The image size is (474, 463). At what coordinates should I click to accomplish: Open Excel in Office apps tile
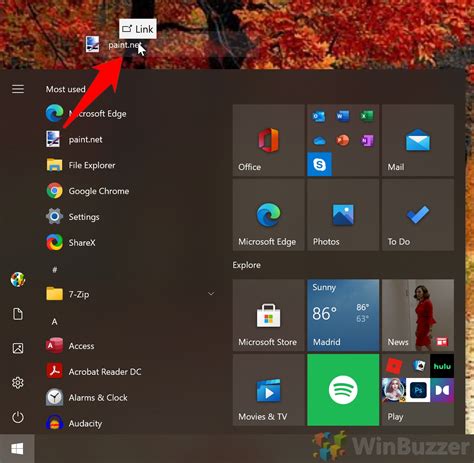pyautogui.click(x=367, y=116)
